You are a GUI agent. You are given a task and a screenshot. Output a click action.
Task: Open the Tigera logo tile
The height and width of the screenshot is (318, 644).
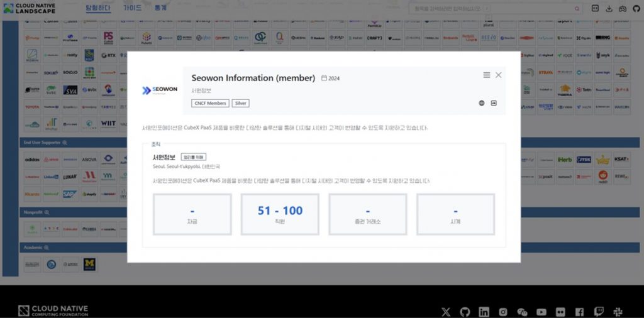[x=565, y=90]
